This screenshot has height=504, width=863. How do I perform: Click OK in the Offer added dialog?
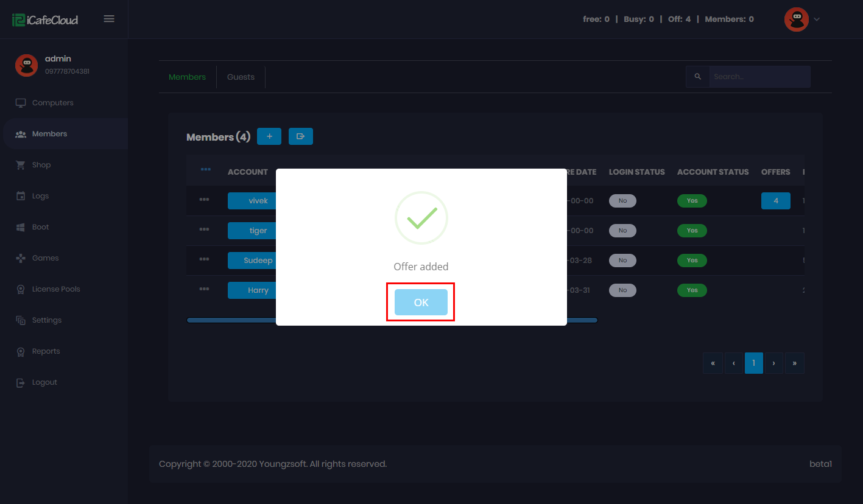click(421, 303)
